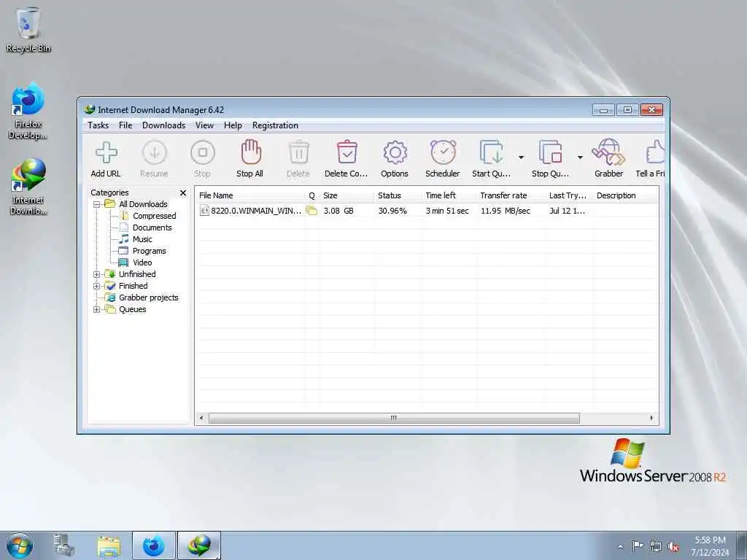Click the Q column header
The height and width of the screenshot is (560, 747).
312,195
